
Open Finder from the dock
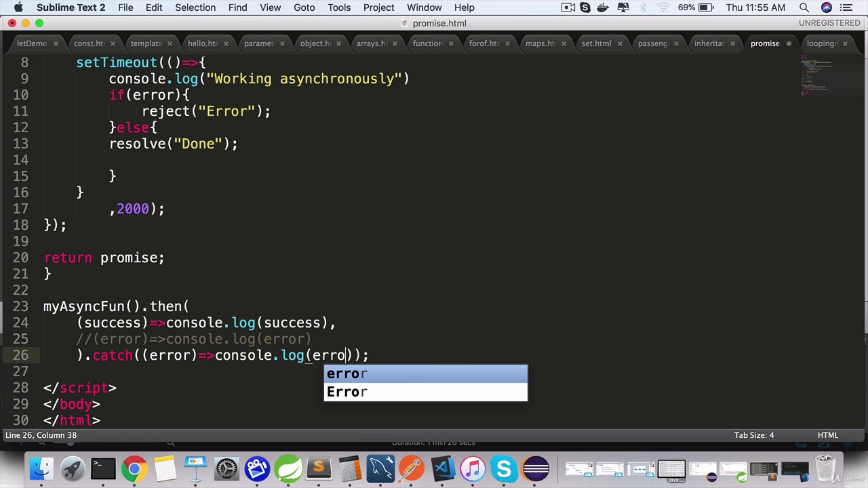coord(41,468)
